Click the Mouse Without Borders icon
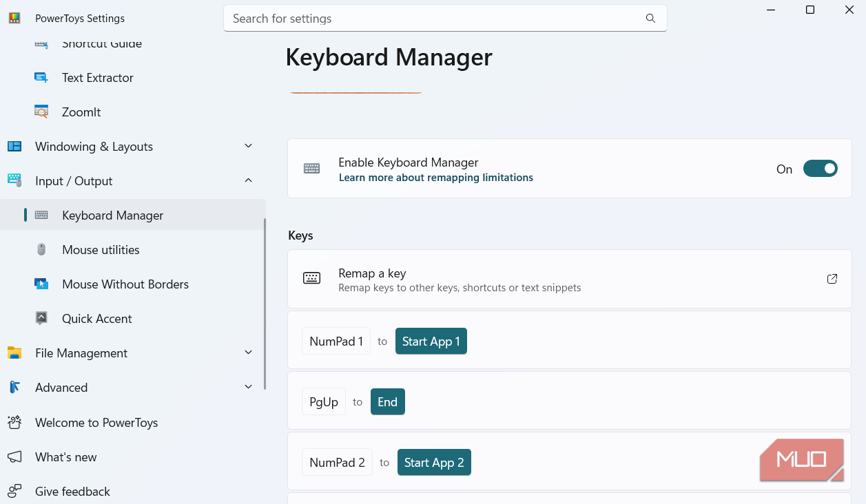The image size is (866, 504). (41, 284)
